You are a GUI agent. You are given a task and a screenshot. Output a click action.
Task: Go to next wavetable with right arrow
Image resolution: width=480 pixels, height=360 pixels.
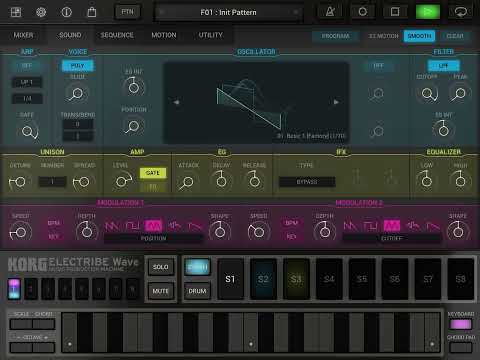(x=336, y=102)
